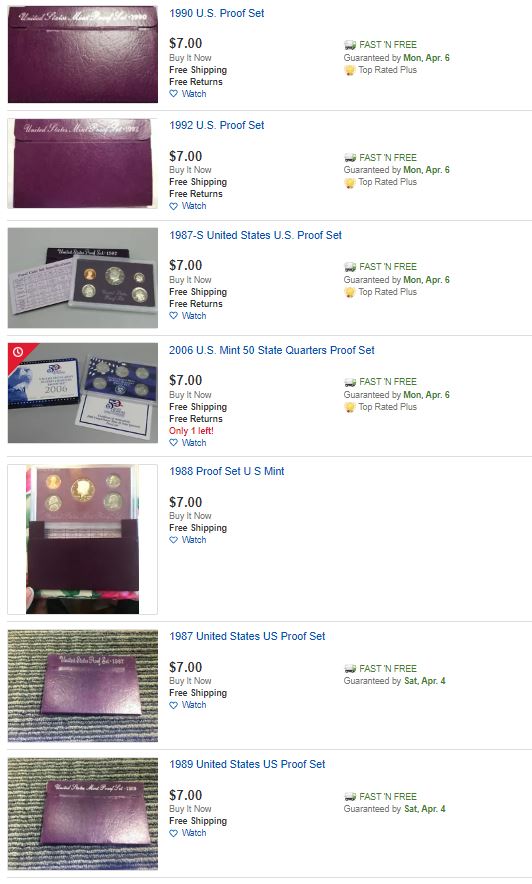Open the 1990 U.S. Proof Set listing title
The image size is (532, 884).
tap(216, 14)
